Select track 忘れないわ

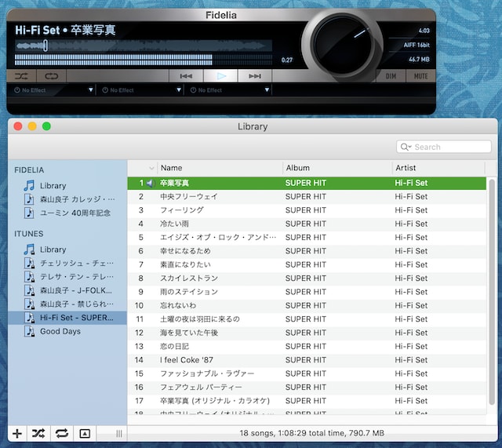coord(307,305)
